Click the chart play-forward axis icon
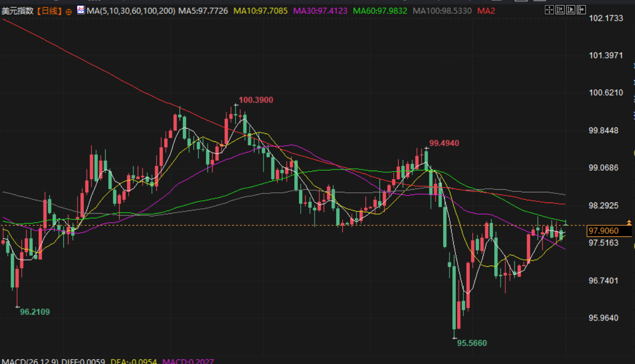 (571, 10)
